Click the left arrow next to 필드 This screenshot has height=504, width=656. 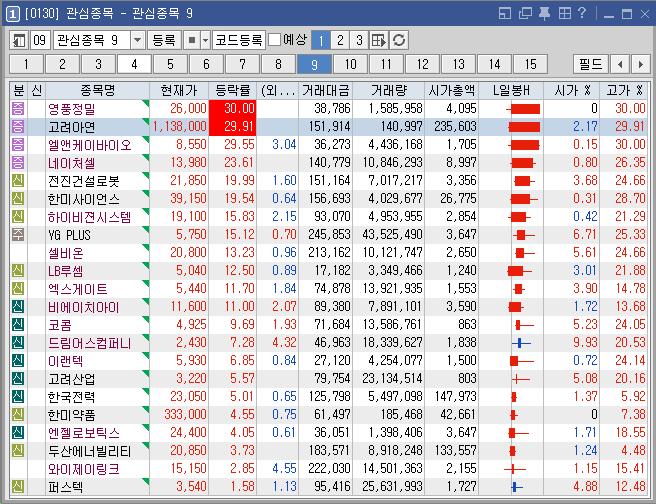pyautogui.click(x=620, y=64)
